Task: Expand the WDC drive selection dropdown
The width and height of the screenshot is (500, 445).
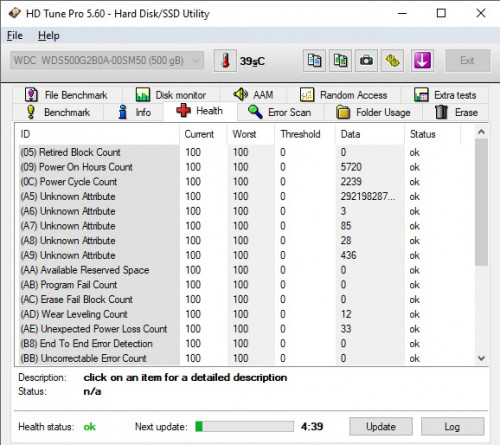Action: point(107,60)
